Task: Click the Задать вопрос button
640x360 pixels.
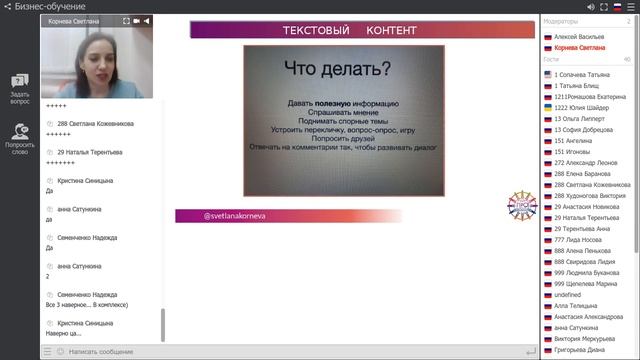Action: [20, 89]
